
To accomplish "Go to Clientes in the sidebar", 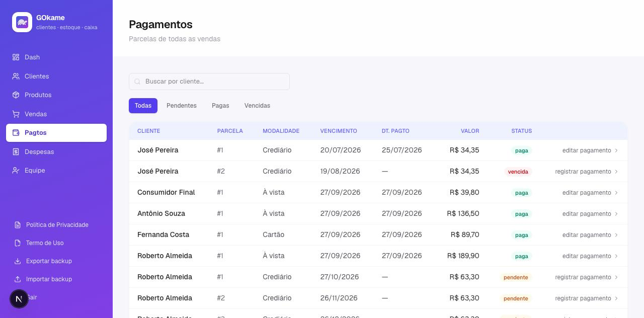I will click(56, 76).
